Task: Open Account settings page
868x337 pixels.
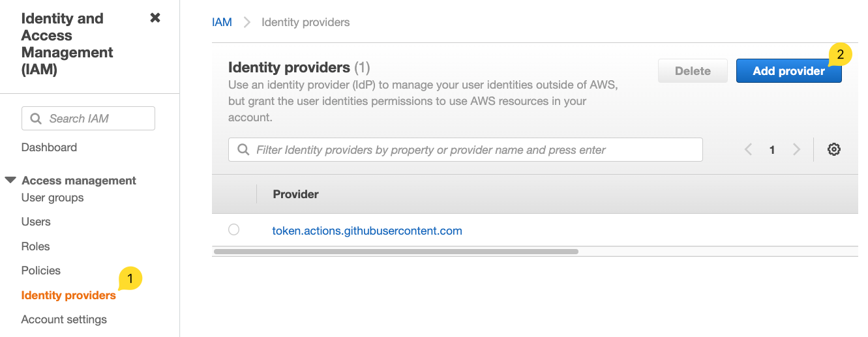Action: click(64, 319)
